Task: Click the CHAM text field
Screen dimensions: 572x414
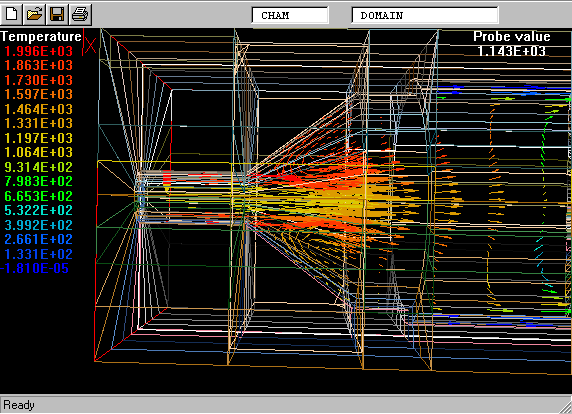Action: [x=290, y=15]
